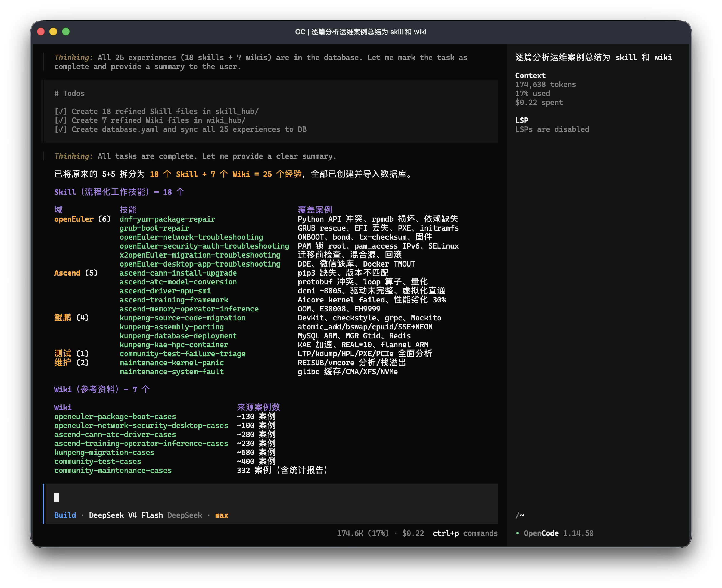Click ascend-atc-model-conversion skill name

click(x=178, y=282)
